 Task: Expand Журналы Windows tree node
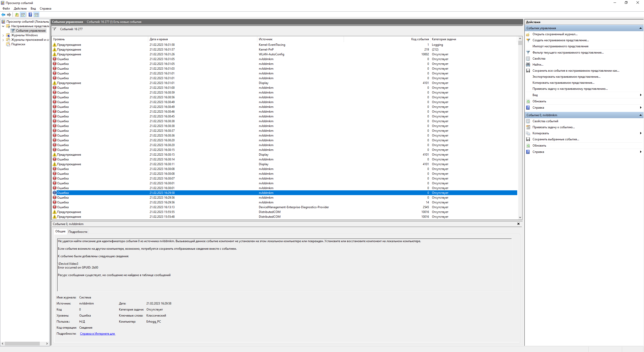[3, 35]
